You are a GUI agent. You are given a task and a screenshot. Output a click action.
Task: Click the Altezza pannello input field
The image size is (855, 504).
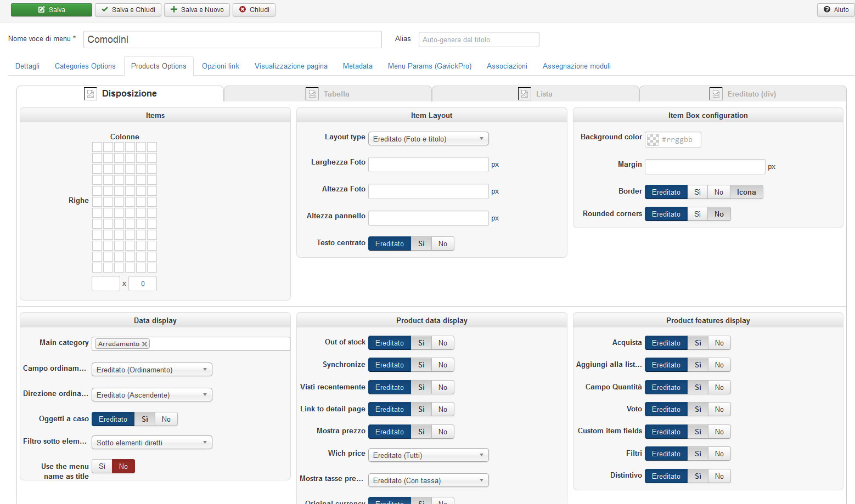coord(429,218)
